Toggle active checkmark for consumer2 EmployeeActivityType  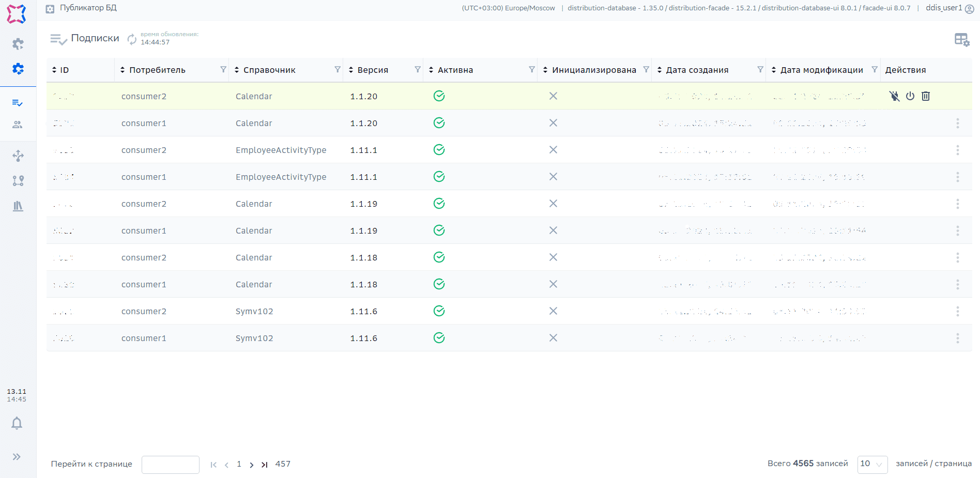439,150
